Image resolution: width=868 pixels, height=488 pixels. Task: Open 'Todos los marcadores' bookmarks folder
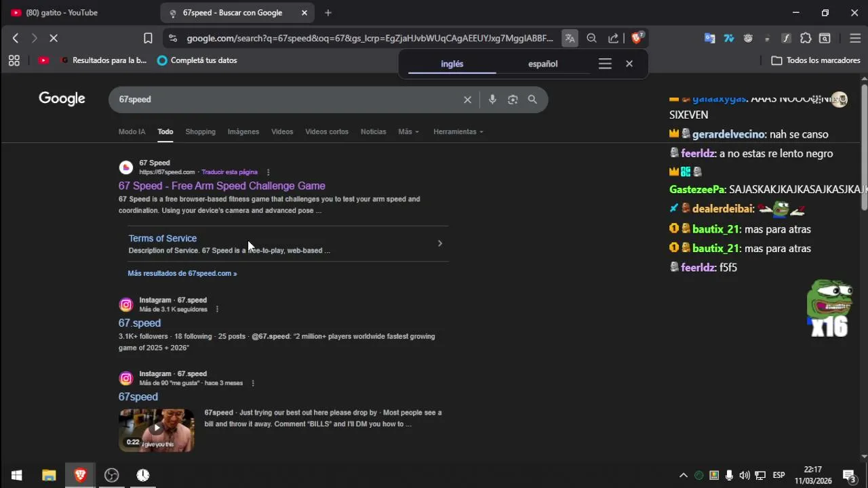(x=816, y=60)
